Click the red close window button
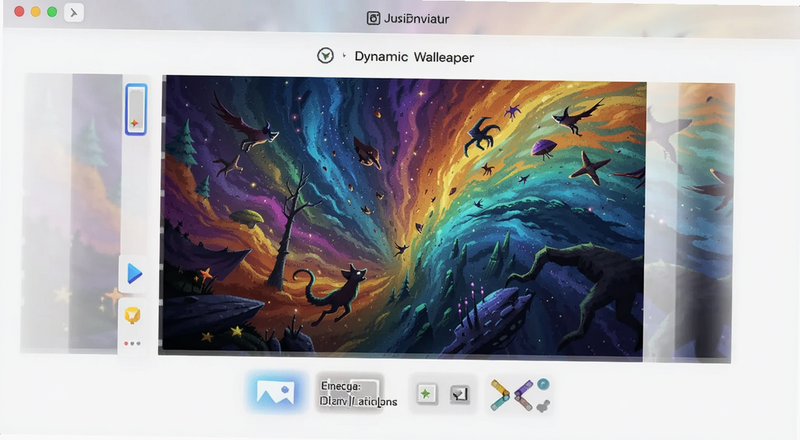 coord(19,12)
